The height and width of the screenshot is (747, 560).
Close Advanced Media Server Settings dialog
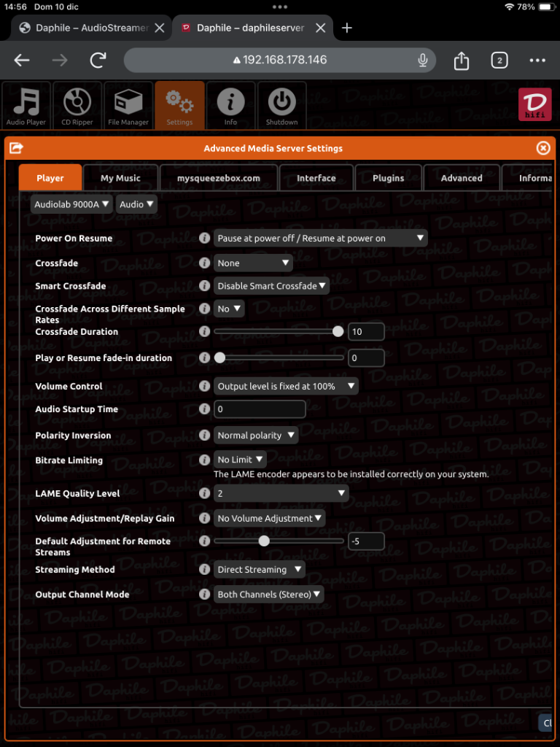543,148
